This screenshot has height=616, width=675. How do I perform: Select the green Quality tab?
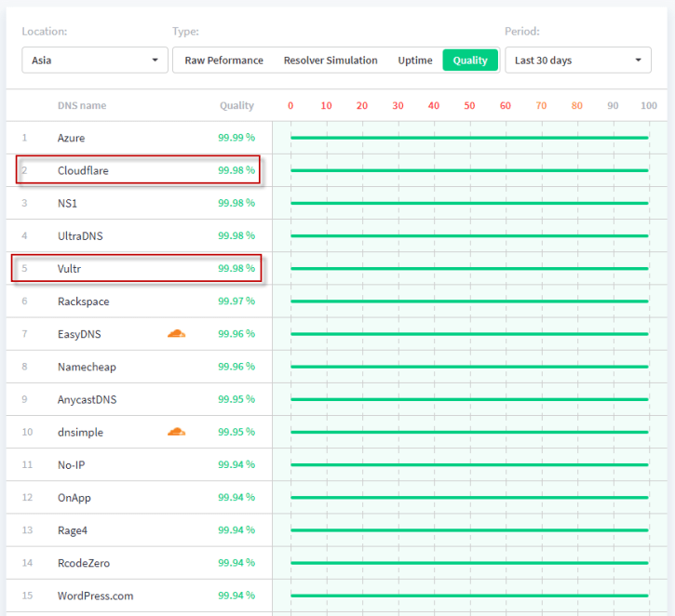pyautogui.click(x=470, y=60)
